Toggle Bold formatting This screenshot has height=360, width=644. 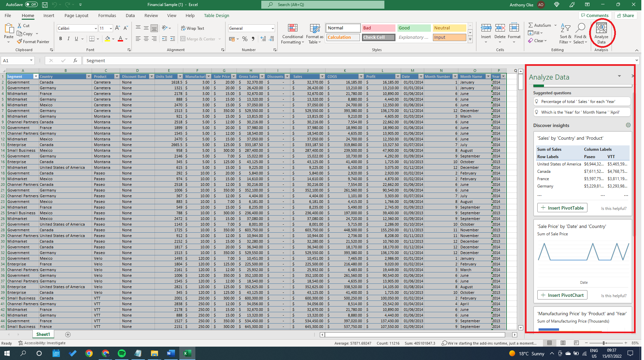click(x=61, y=39)
